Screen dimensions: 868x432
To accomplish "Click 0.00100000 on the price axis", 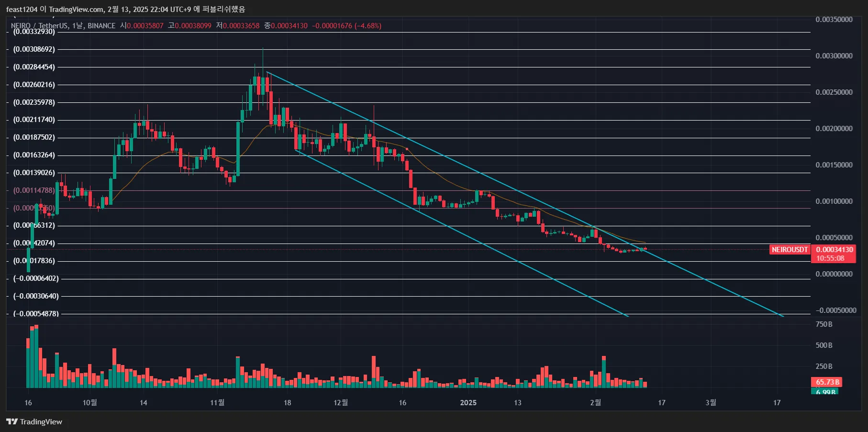I will tap(834, 201).
